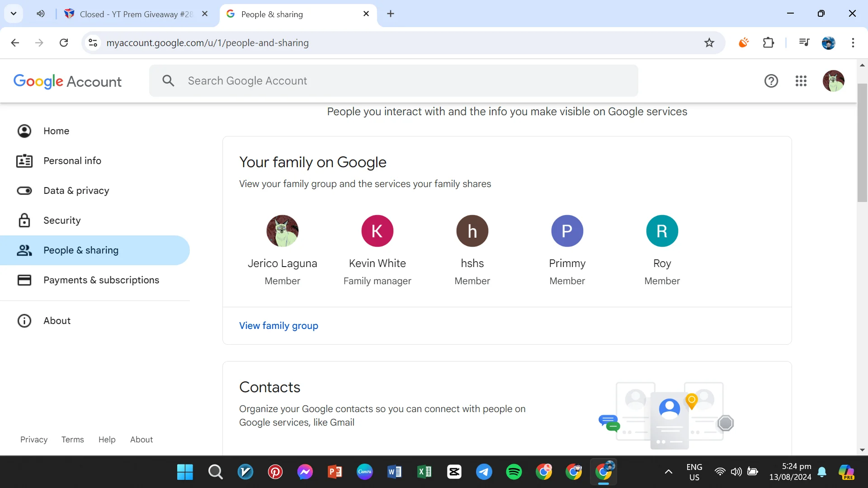The width and height of the screenshot is (868, 488).
Task: Open a new browser tab
Action: [391, 14]
